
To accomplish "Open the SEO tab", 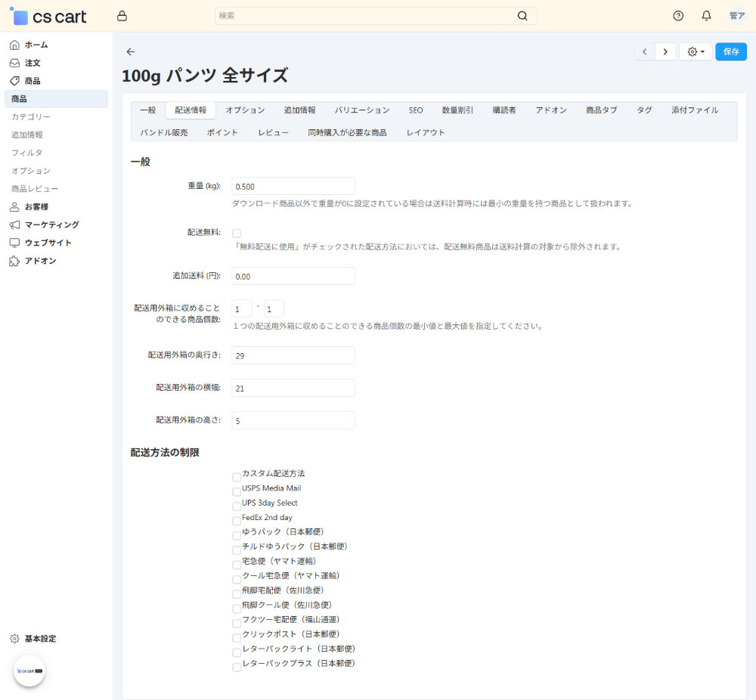I will [x=416, y=110].
